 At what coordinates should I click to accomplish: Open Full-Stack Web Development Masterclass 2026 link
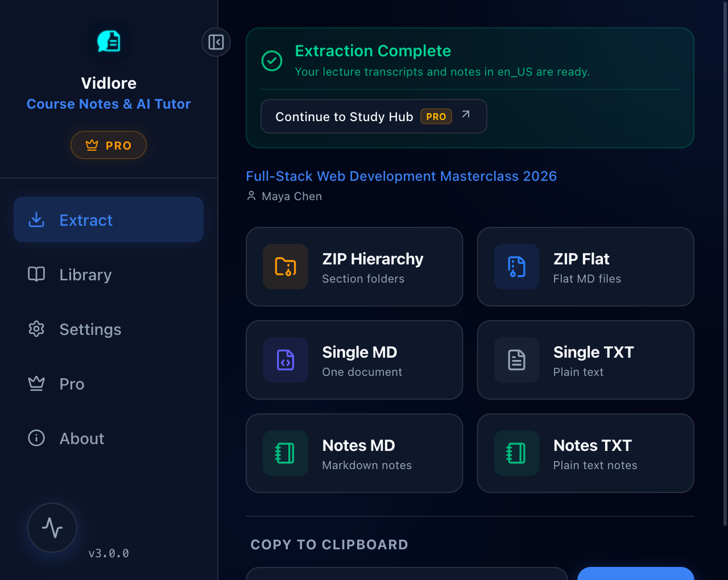tap(401, 176)
